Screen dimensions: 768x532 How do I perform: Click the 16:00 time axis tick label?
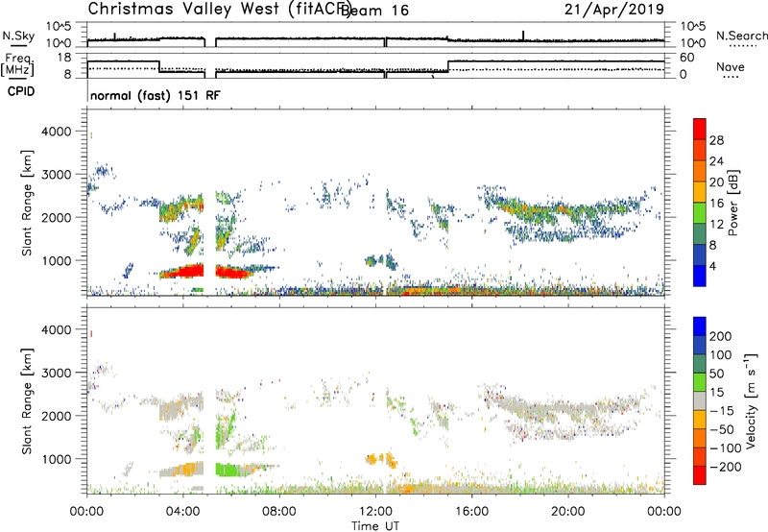click(471, 512)
